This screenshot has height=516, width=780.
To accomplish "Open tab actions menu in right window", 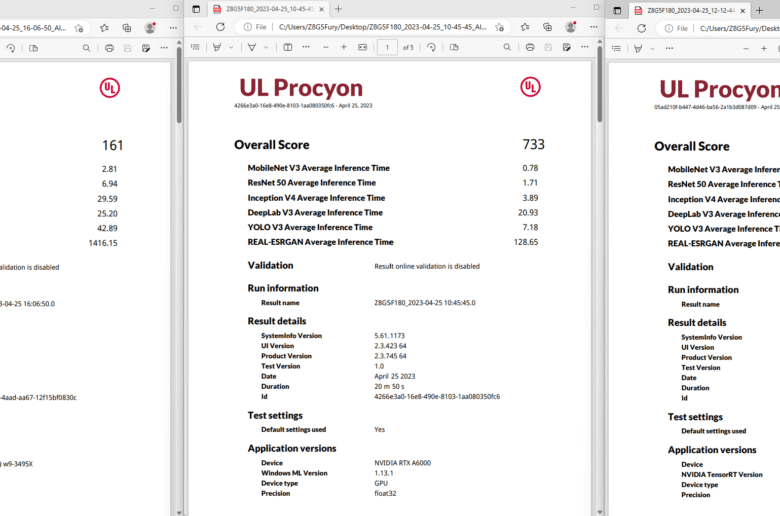I will pos(617,10).
